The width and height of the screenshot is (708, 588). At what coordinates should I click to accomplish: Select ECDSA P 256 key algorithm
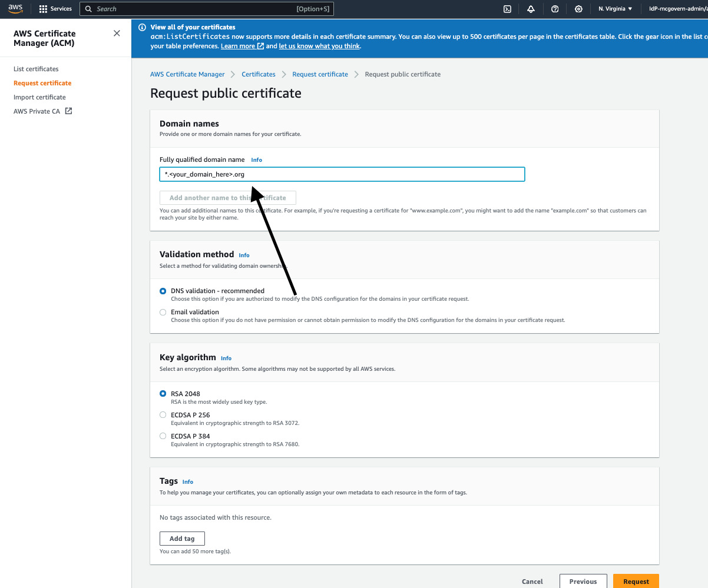(x=163, y=415)
